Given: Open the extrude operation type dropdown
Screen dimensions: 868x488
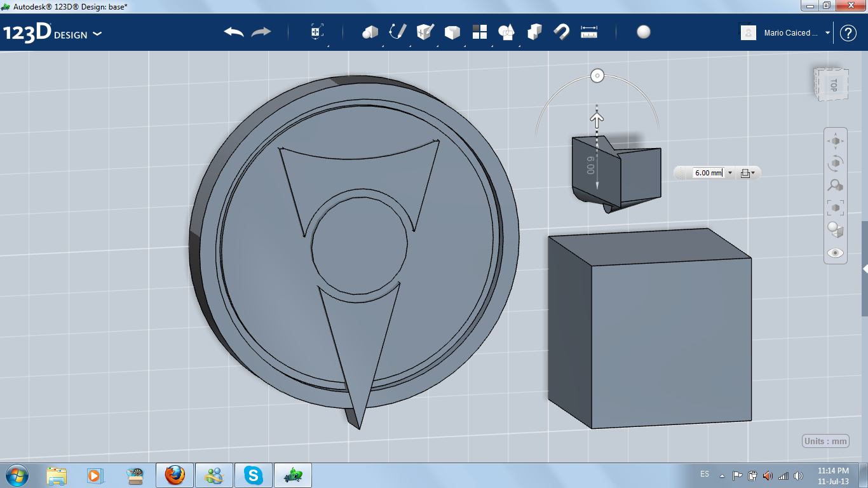Looking at the screenshot, I should (x=747, y=173).
